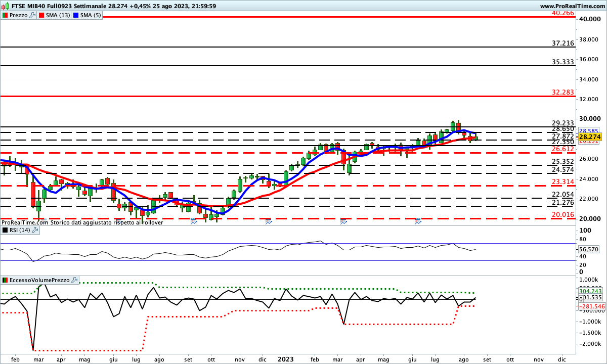Click the candlestick chart icon beside FTSE MIB40
The image size is (607, 364).
tap(5, 6)
